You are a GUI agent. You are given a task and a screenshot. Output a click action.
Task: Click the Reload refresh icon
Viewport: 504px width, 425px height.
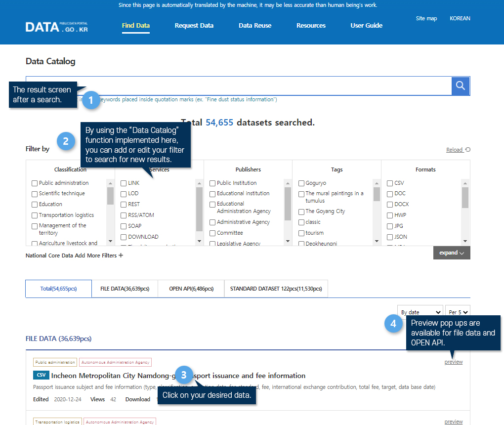tap(467, 150)
